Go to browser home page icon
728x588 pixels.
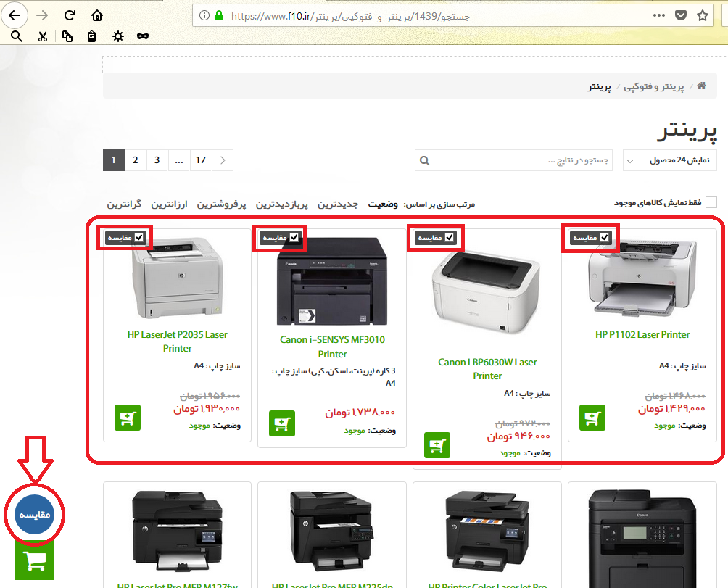tap(97, 15)
